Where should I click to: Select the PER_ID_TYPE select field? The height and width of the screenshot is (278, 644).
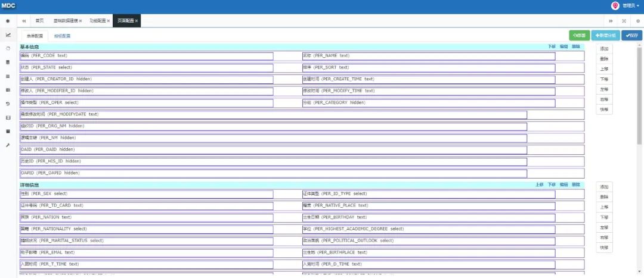coord(428,194)
